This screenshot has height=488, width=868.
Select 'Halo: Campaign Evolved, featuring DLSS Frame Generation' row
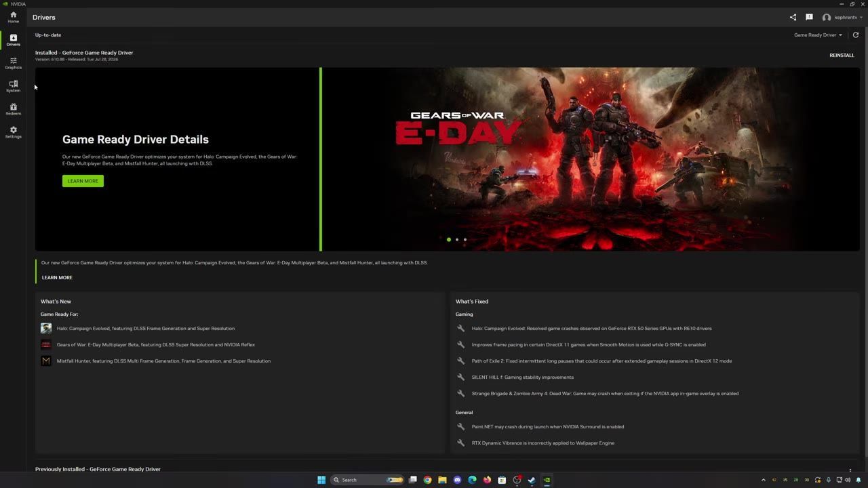[146, 329]
